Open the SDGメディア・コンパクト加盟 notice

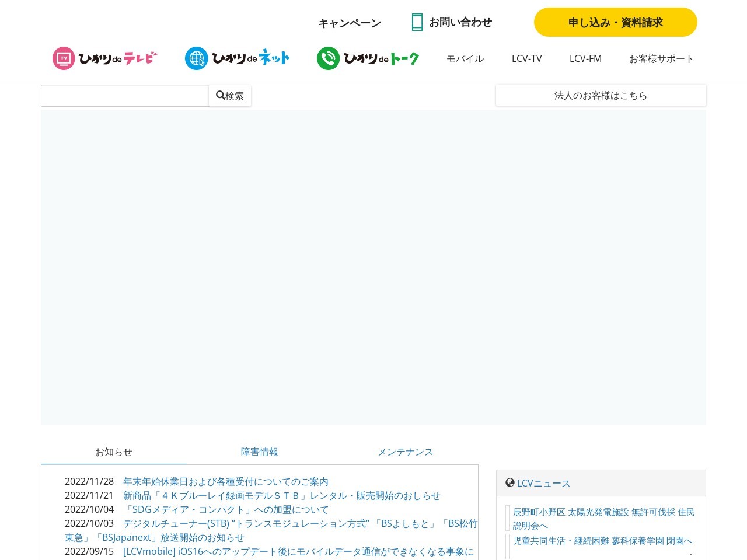(x=226, y=510)
